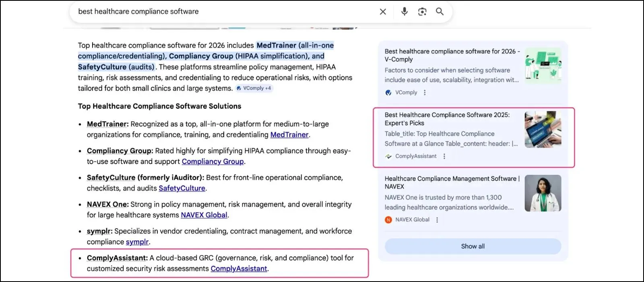Open more options for NAVEX Global source

(x=437, y=220)
